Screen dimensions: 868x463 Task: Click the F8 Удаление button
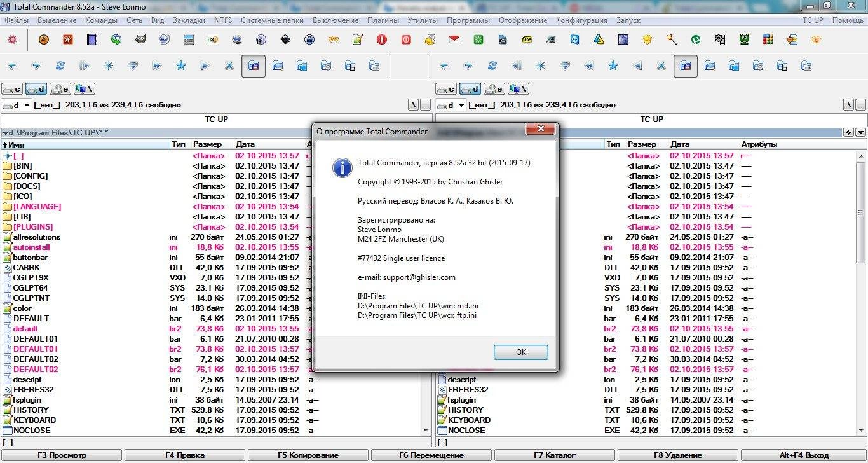coord(677,455)
